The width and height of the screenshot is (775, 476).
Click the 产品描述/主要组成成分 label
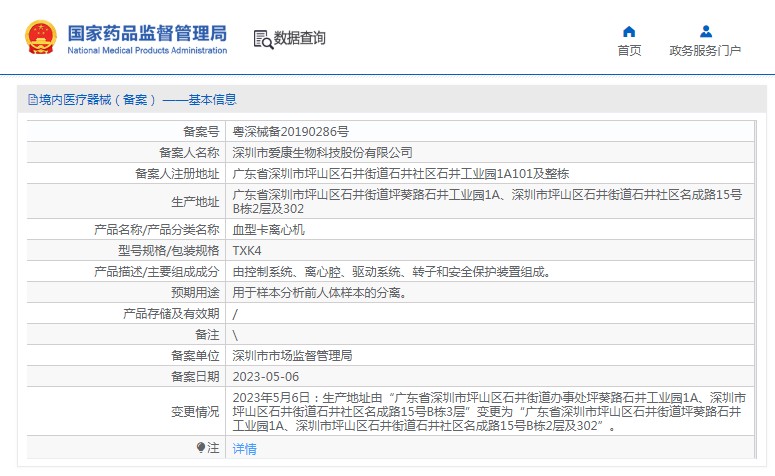point(157,272)
